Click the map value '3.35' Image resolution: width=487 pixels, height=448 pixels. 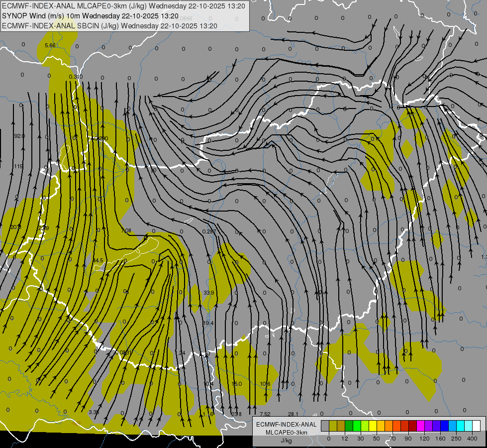[94, 412]
